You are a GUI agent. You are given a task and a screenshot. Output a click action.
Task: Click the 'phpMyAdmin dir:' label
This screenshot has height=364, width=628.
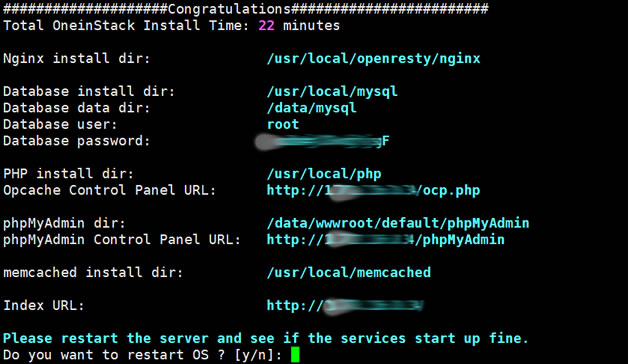(64, 223)
